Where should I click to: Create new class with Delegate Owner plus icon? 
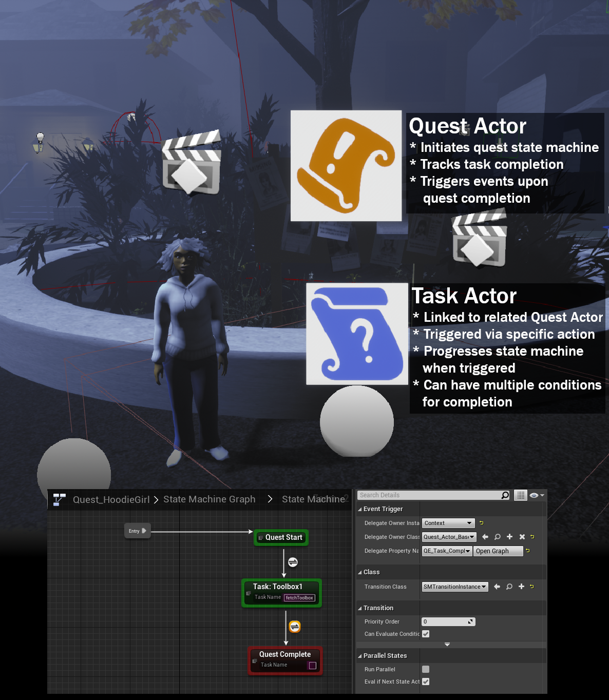[510, 537]
